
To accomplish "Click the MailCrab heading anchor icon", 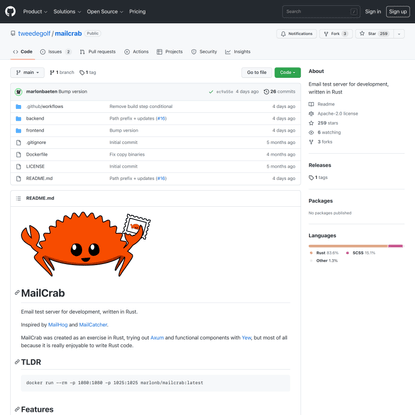I will (x=17, y=293).
